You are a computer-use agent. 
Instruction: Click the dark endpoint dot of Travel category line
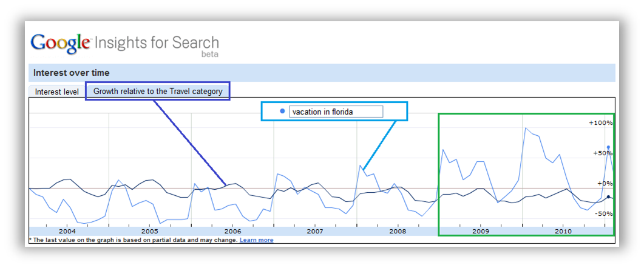click(x=608, y=196)
